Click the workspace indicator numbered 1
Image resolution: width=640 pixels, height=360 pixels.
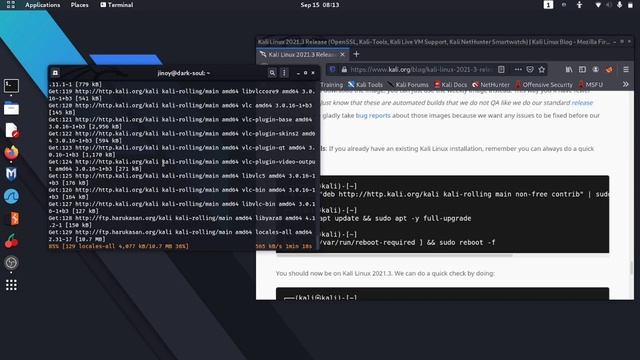(548, 4)
